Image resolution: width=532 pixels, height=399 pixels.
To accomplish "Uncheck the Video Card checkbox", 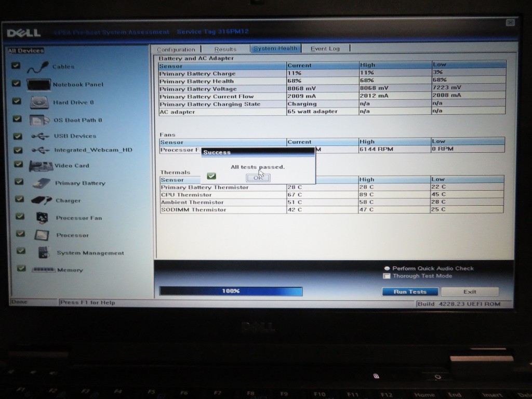I will (x=18, y=164).
